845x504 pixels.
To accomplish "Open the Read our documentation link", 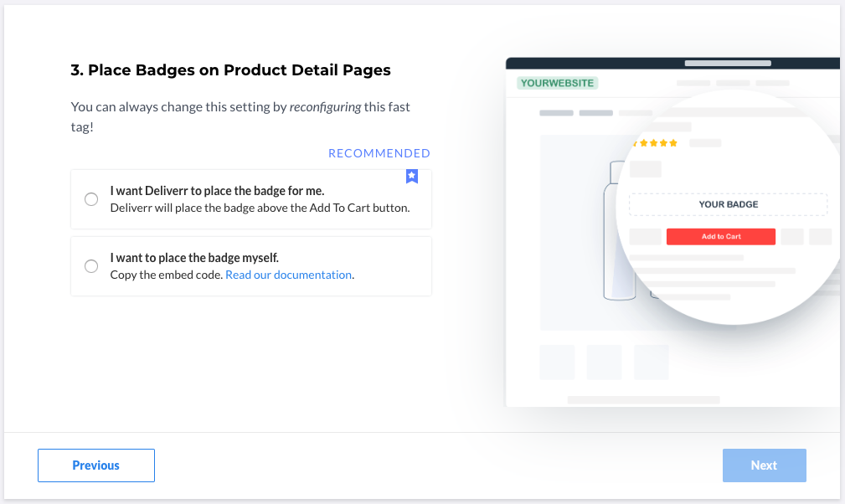I will coord(288,275).
